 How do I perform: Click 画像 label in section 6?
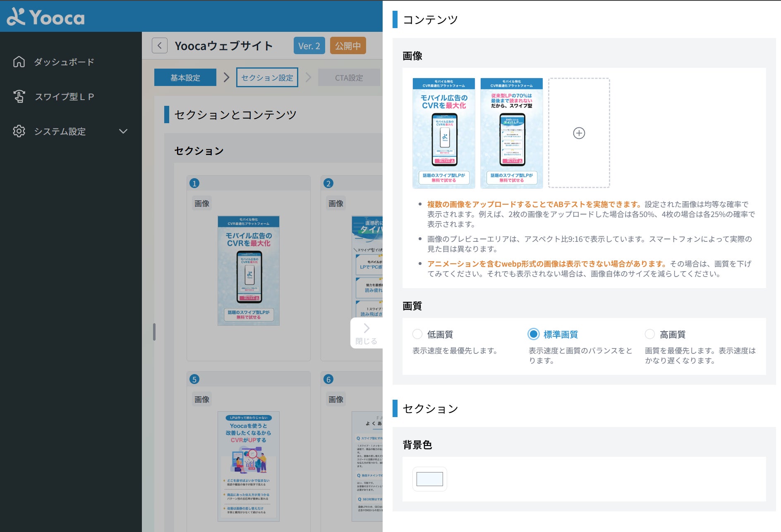tap(336, 399)
